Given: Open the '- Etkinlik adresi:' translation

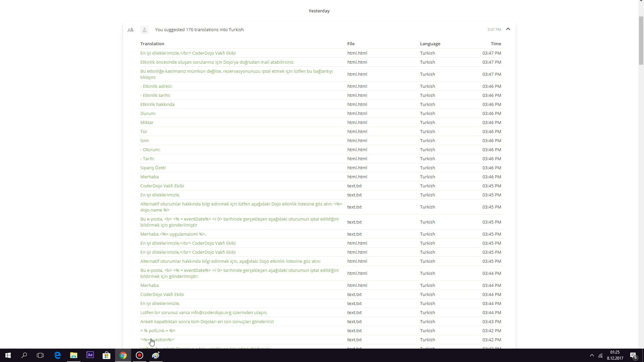Looking at the screenshot, I should tap(156, 86).
